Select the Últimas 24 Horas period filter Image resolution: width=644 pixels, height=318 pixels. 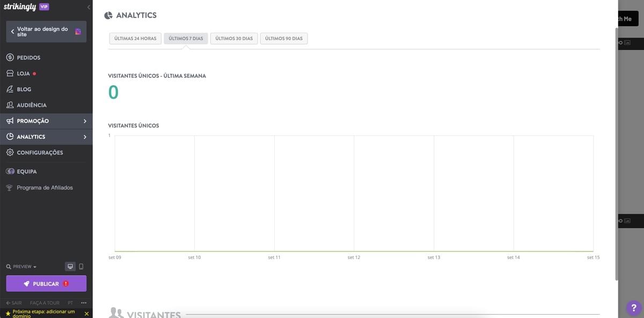point(134,38)
